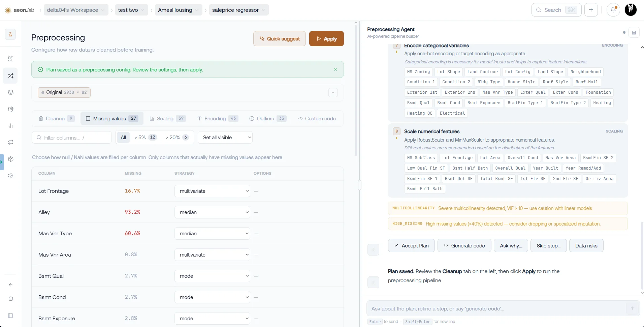Click the Filter columns input
The height and width of the screenshot is (327, 644).
coord(72,138)
